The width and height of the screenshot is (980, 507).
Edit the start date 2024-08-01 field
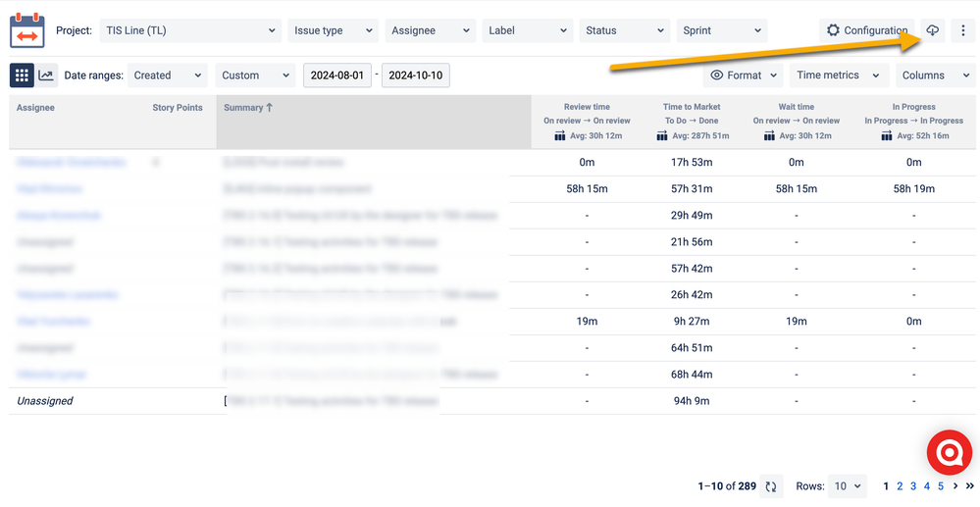click(337, 75)
